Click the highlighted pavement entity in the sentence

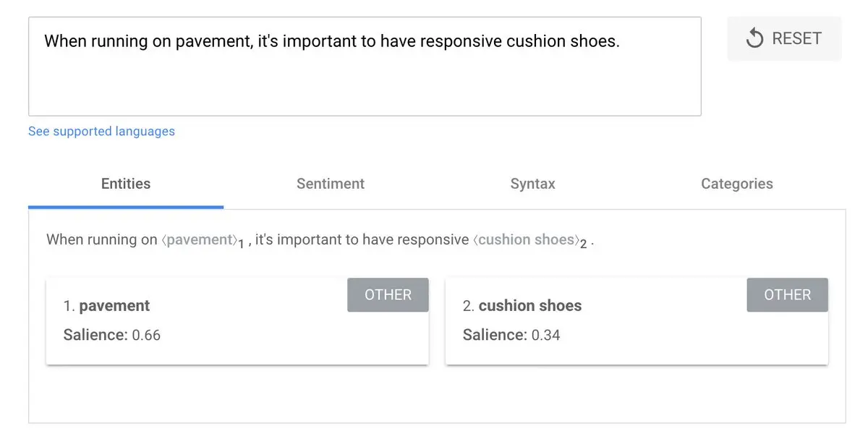tap(198, 239)
